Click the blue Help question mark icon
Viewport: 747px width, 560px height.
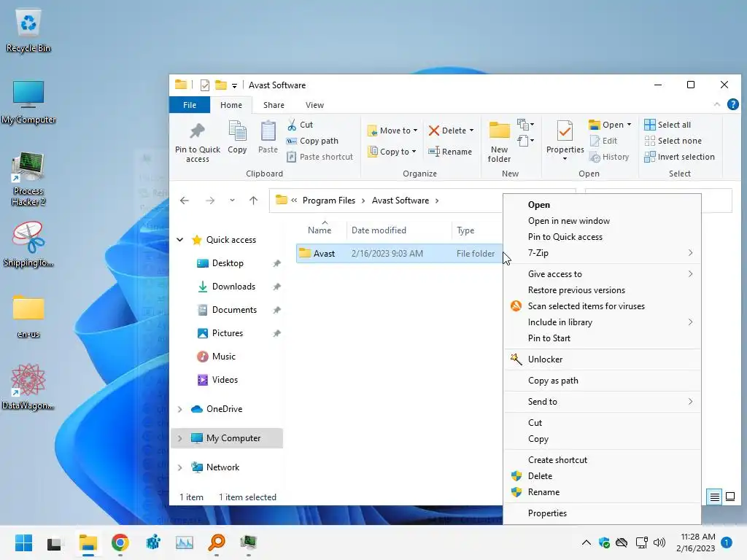click(x=732, y=105)
